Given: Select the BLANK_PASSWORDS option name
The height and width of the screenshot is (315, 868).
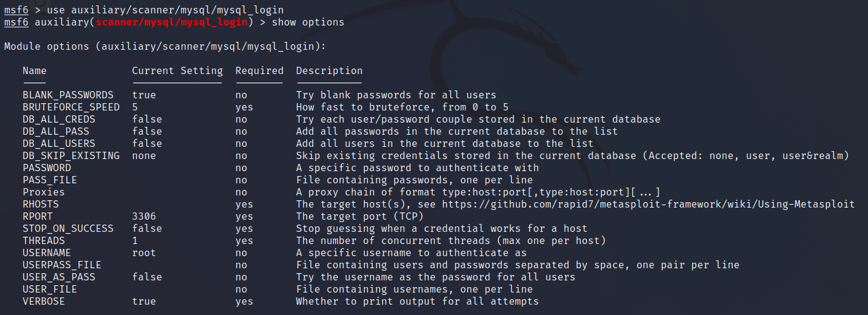Looking at the screenshot, I should point(68,95).
